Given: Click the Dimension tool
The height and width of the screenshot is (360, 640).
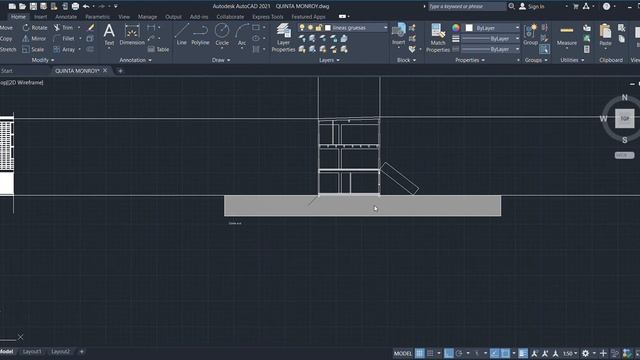Looking at the screenshot, I should click(132, 34).
